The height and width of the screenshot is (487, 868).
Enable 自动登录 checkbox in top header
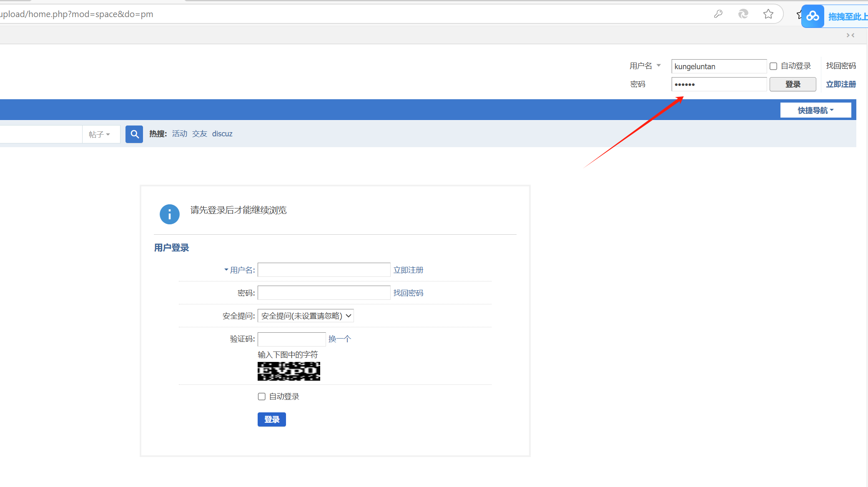tap(773, 66)
